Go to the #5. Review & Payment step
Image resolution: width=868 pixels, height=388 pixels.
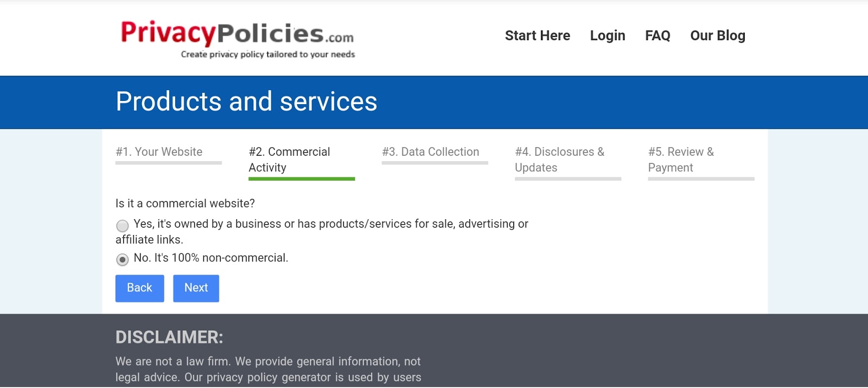click(x=681, y=160)
